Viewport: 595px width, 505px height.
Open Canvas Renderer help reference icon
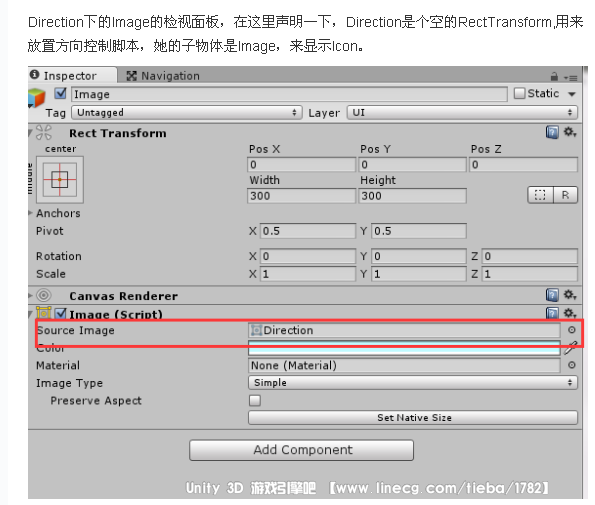point(552,295)
